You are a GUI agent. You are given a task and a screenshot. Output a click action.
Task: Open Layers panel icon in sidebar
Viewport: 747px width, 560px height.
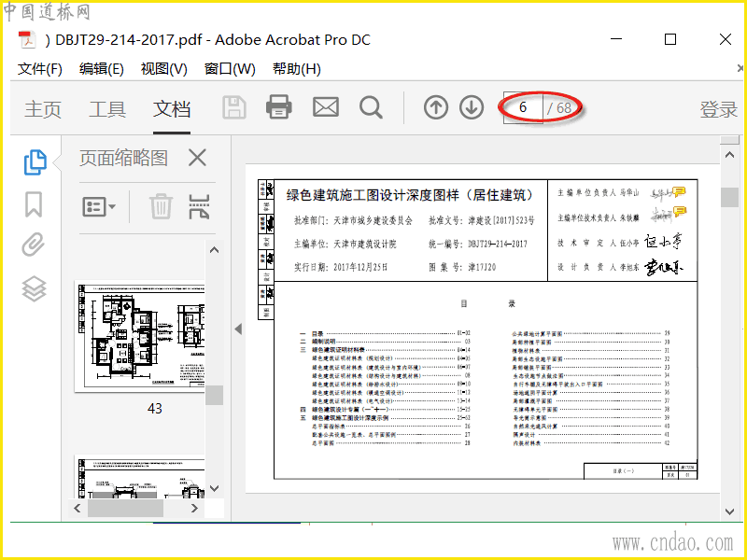tap(34, 289)
